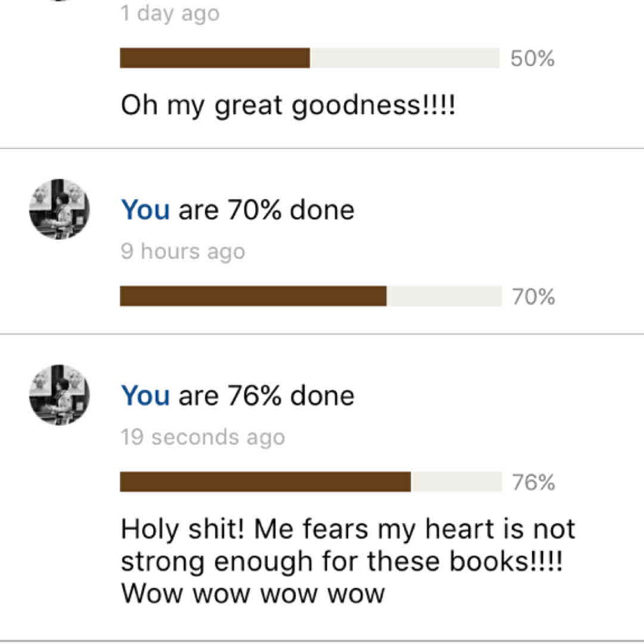Select the "Oh my great goodness!!!!" comment
Image resolution: width=644 pixels, height=644 pixels.
288,106
